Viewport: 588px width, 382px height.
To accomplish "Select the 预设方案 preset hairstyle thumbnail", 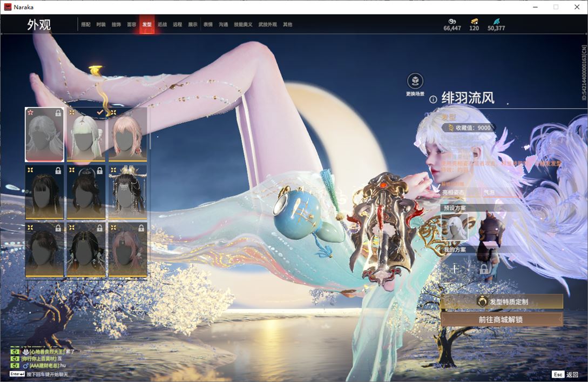I will click(x=455, y=226).
